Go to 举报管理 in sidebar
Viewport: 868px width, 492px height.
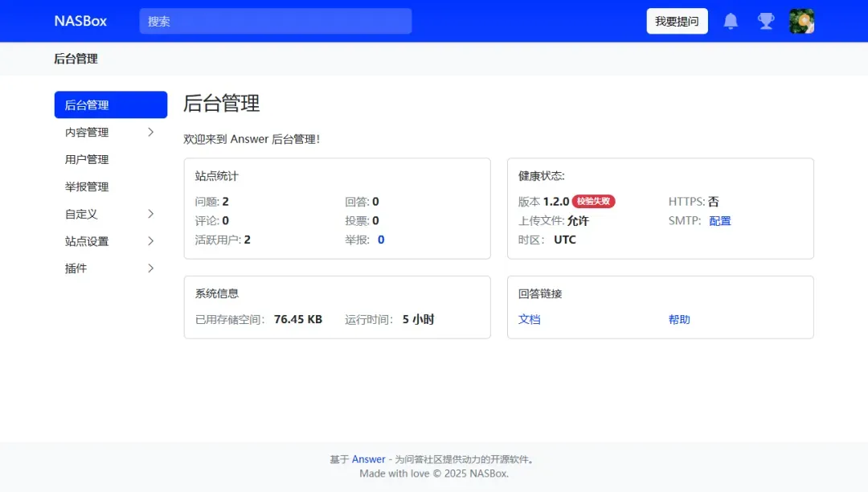click(87, 187)
